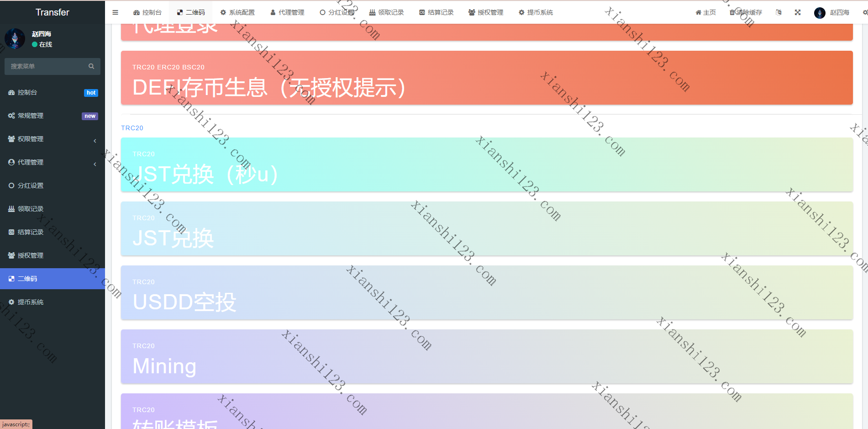Open the settings gears icon at top right

865,12
